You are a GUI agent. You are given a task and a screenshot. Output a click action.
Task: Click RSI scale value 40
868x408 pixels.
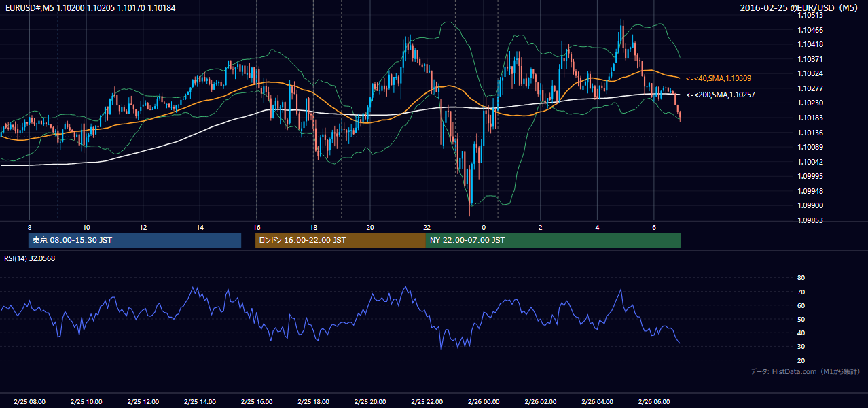(801, 333)
